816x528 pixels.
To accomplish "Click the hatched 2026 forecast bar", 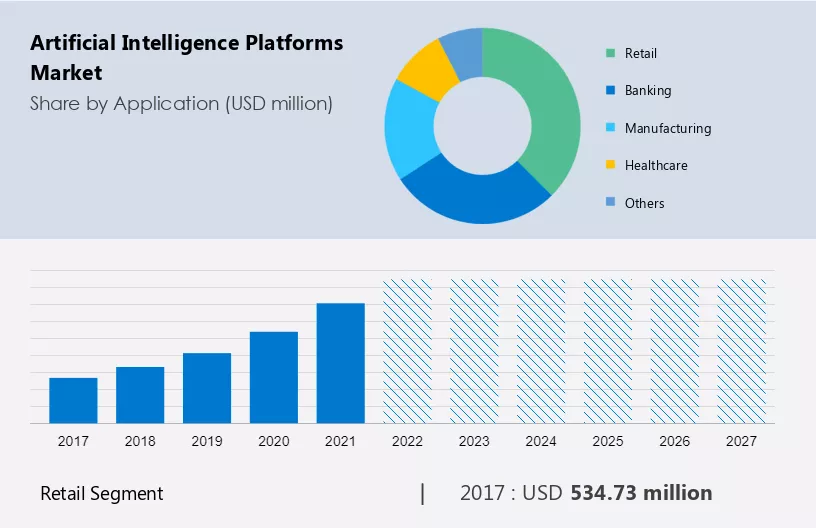I will [674, 351].
